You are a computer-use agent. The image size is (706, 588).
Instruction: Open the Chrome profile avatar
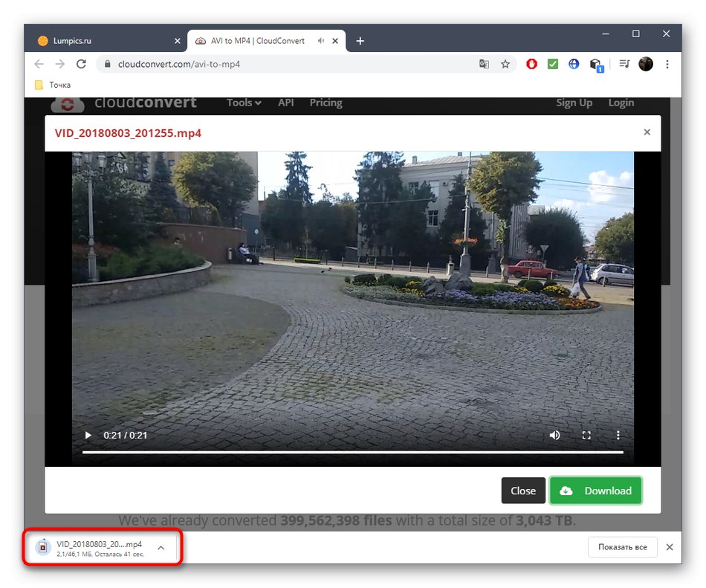pos(646,64)
